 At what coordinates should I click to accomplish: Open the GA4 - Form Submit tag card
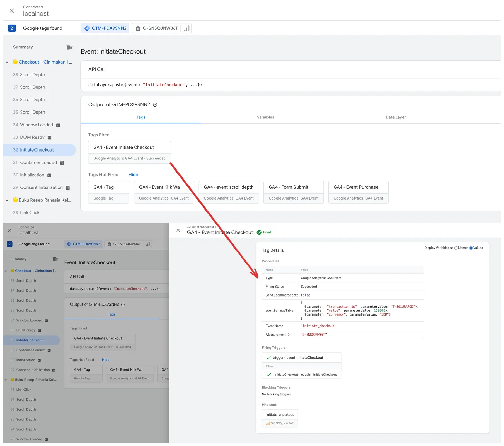[294, 192]
